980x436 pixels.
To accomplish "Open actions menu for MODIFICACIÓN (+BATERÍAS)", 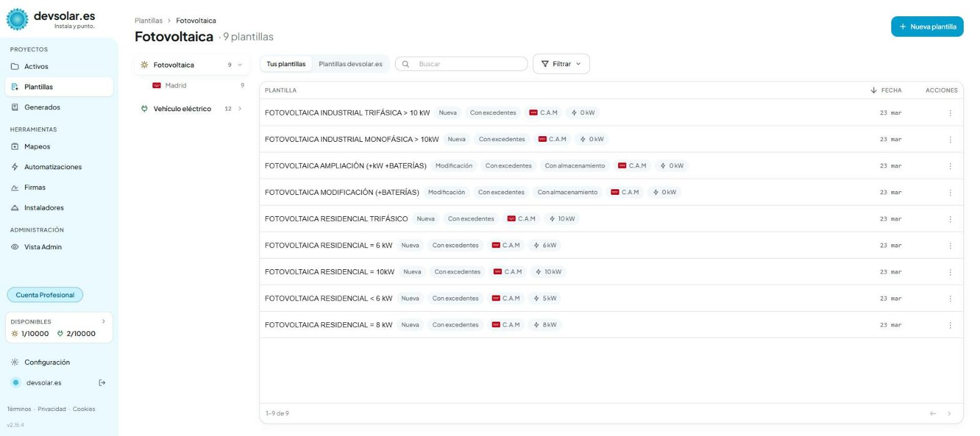I will tap(950, 192).
